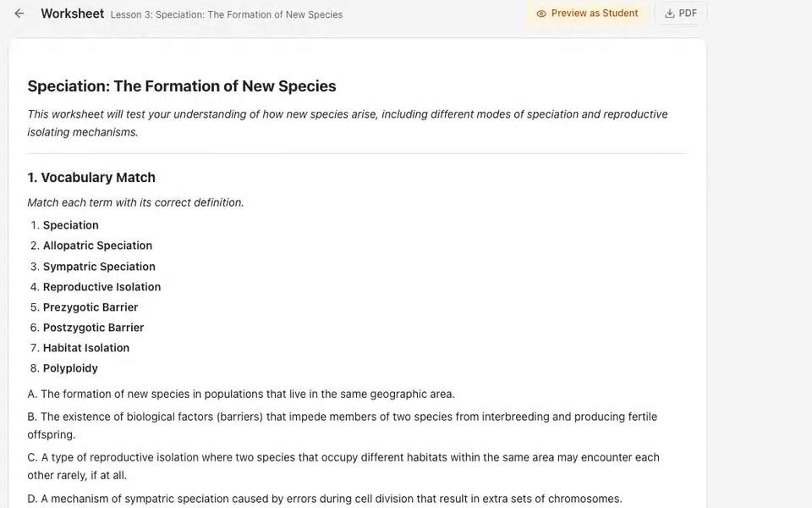Select the term Speciation in the list
The width and height of the screenshot is (812, 508).
tap(70, 225)
